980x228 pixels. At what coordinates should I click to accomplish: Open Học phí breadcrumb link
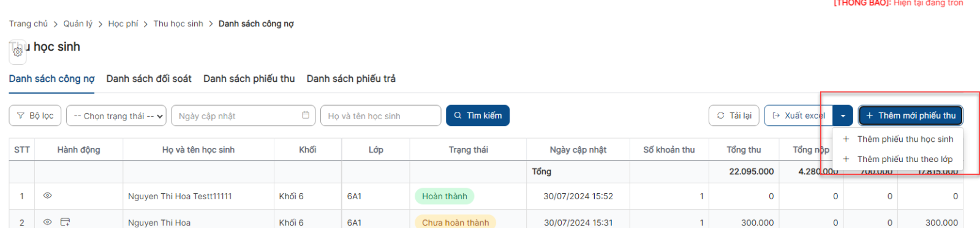[123, 24]
